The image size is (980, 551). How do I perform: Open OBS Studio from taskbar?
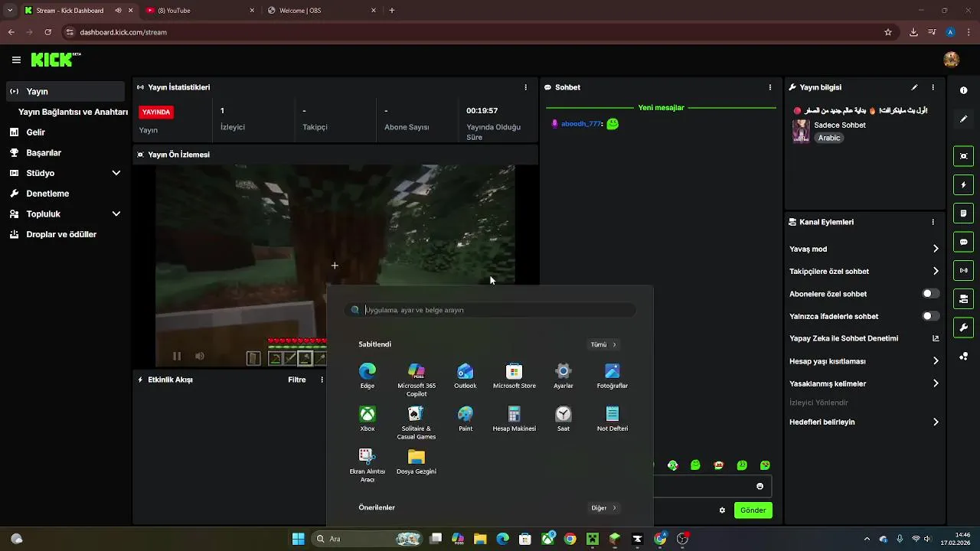click(682, 539)
